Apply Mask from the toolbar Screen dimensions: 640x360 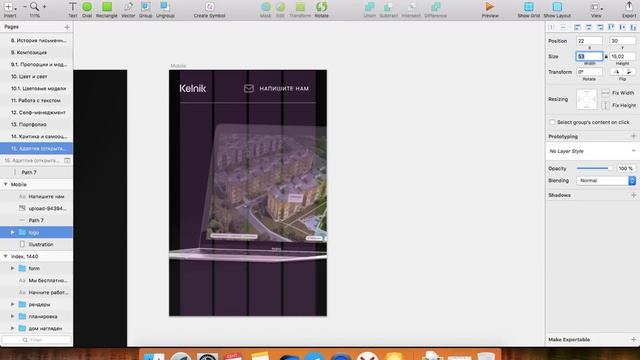pos(266,10)
